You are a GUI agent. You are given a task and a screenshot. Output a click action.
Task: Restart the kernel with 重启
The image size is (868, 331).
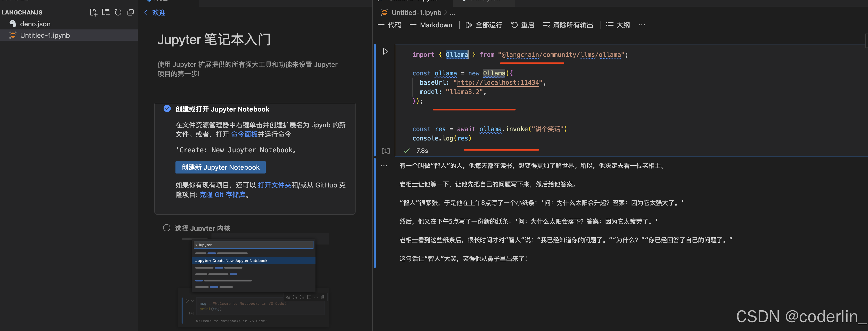click(x=523, y=25)
